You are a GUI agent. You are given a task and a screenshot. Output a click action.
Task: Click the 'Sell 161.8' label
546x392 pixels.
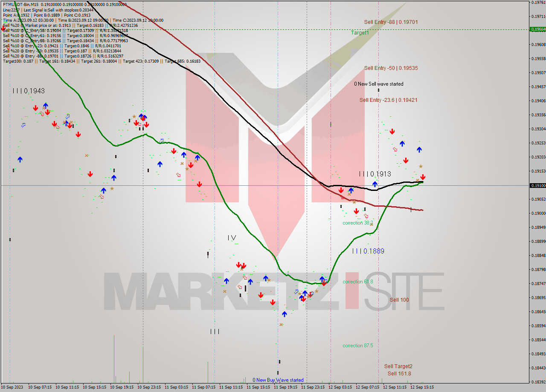pyautogui.click(x=399, y=374)
